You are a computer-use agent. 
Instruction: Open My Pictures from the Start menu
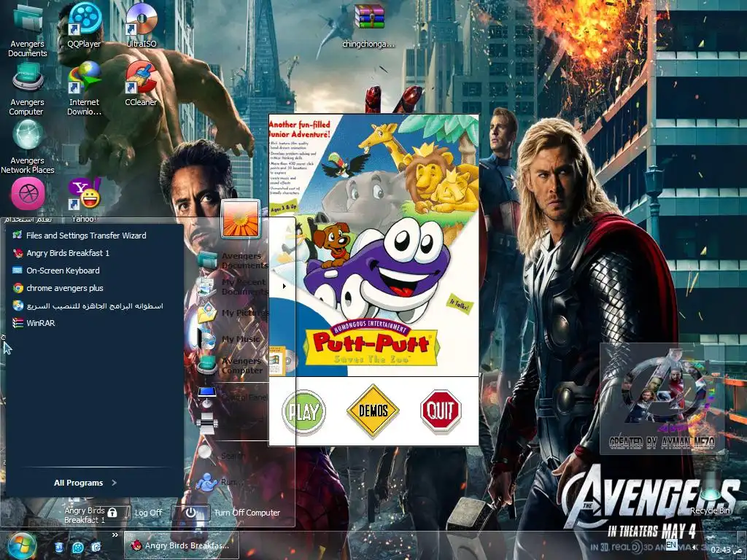pos(233,313)
